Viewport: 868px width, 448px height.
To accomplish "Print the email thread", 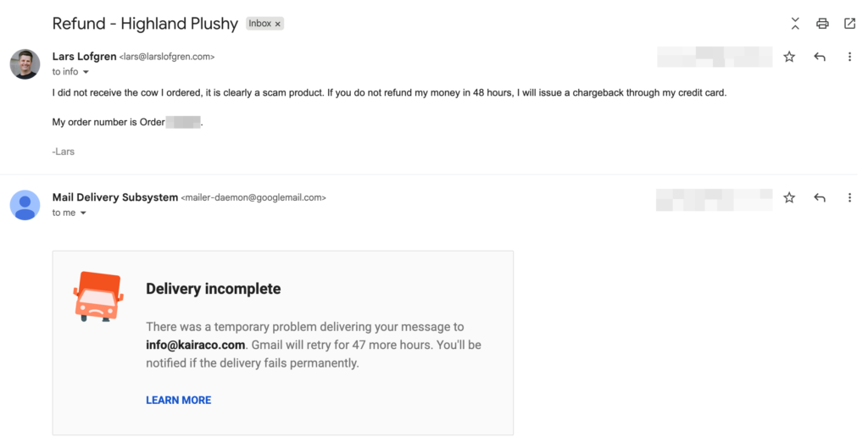I will click(822, 24).
